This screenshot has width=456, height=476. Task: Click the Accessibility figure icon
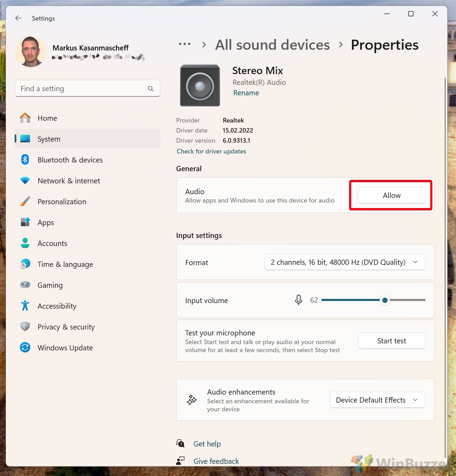[25, 306]
